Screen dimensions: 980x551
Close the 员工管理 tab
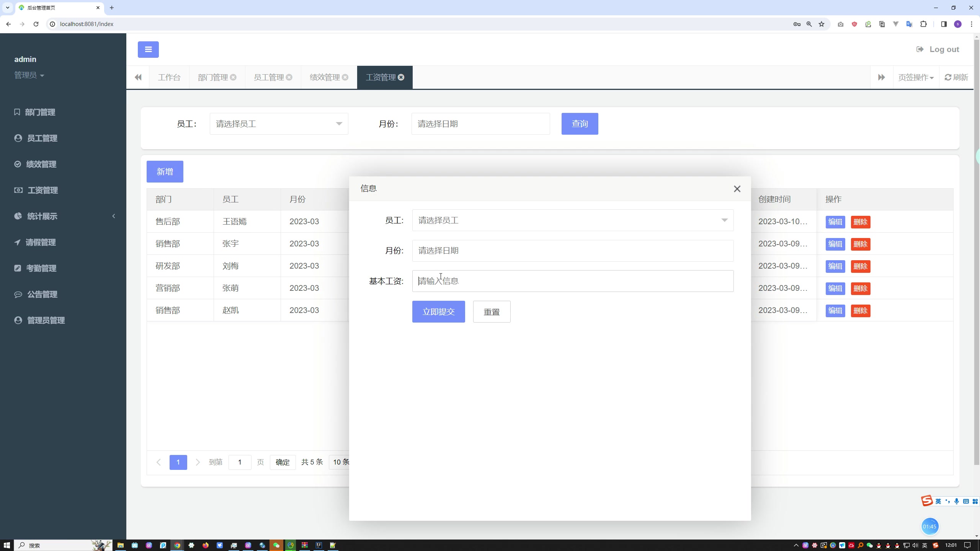(x=289, y=77)
